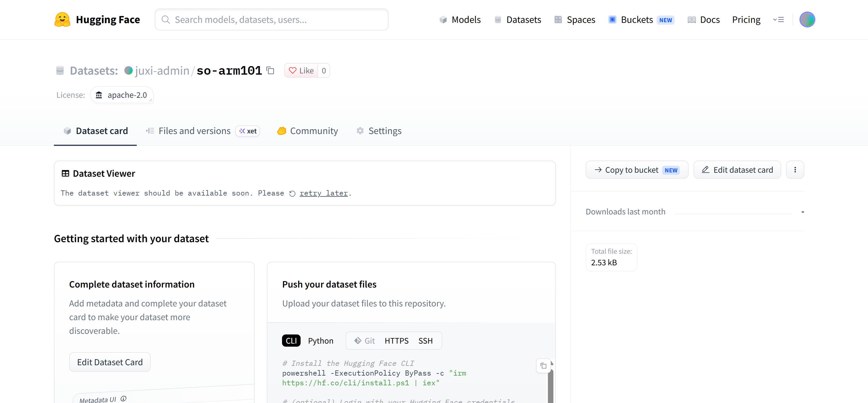Switch git instructions to HTTPS
This screenshot has height=403, width=868.
396,341
